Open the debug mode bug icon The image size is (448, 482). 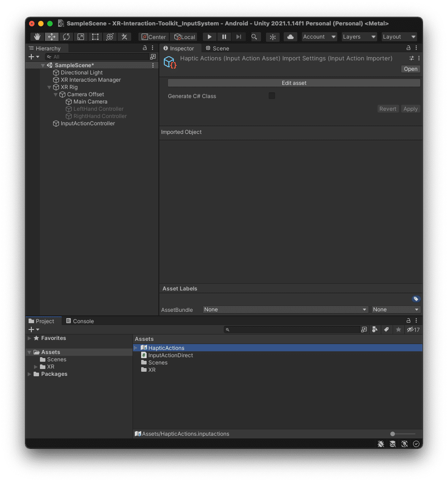tap(381, 444)
